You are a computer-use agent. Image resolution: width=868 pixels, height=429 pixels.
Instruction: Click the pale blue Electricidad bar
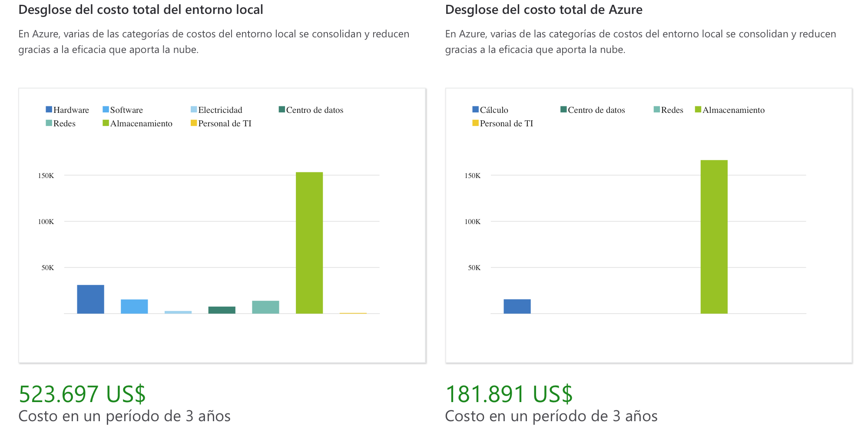(178, 312)
